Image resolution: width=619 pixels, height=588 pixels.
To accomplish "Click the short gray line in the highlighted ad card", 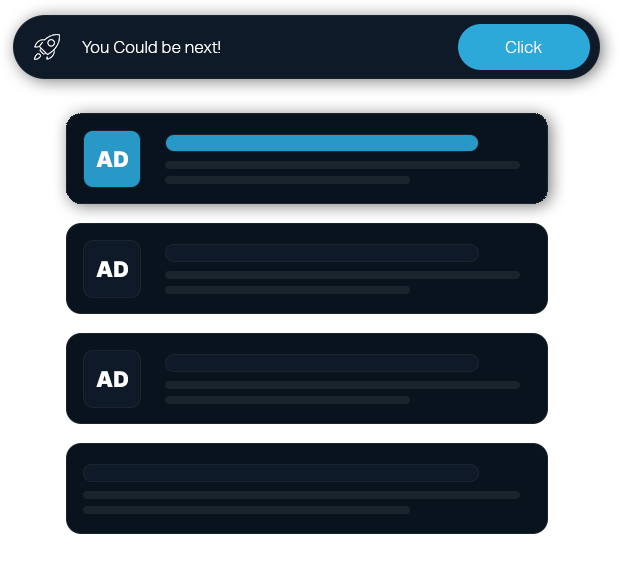I will coord(287,180).
